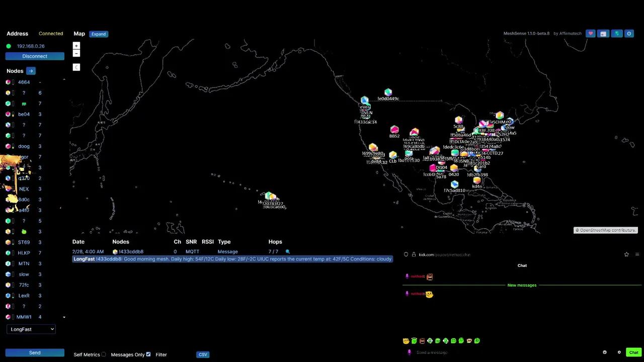This screenshot has height=362, width=644.
Task: Uncheck Messages Only checkbox
Action: [148, 354]
